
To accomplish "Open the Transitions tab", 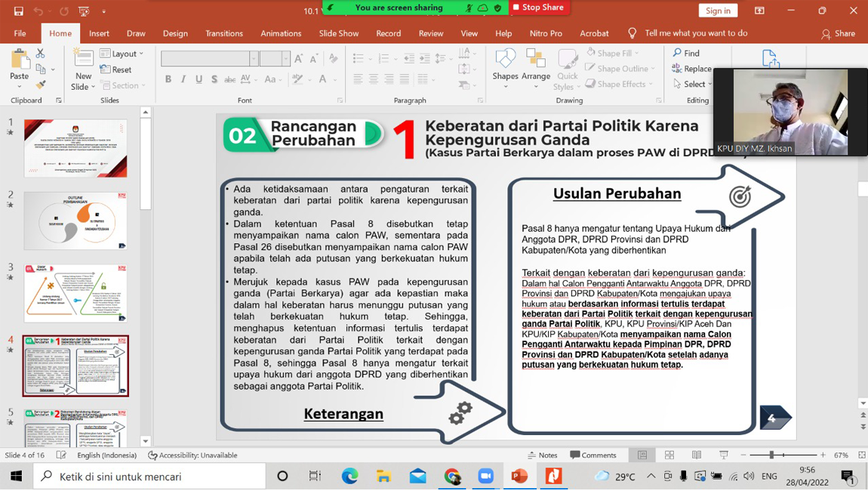I will 224,33.
